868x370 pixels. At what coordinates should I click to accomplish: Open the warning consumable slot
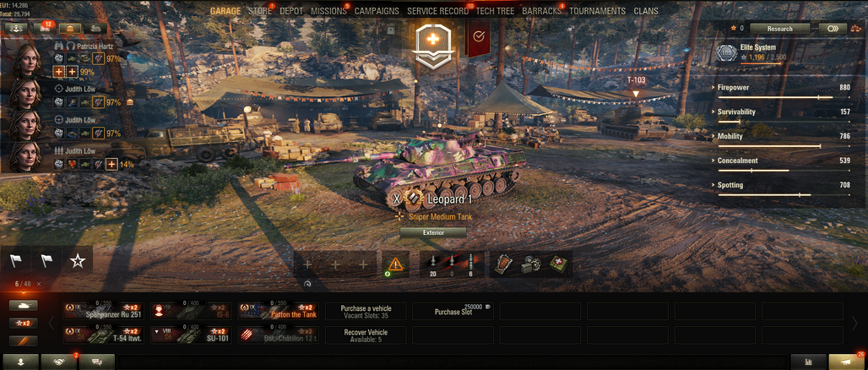coord(396,264)
